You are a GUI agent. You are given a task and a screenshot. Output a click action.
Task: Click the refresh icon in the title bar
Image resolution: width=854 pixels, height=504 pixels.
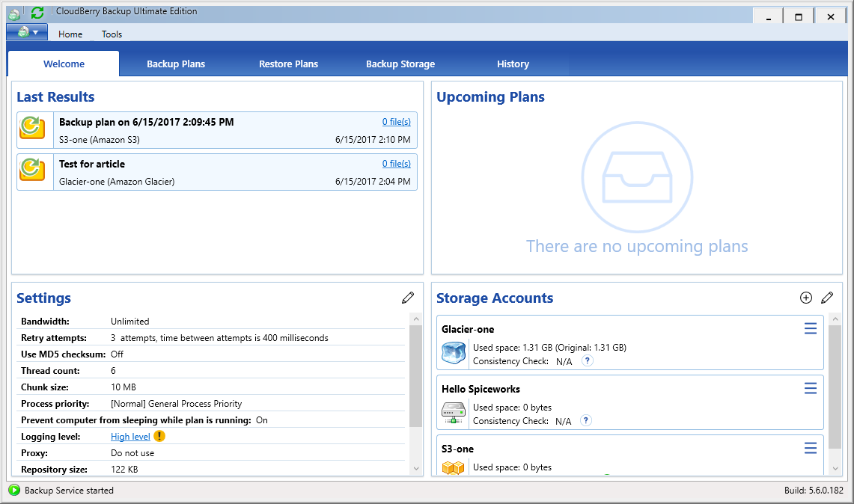37,12
